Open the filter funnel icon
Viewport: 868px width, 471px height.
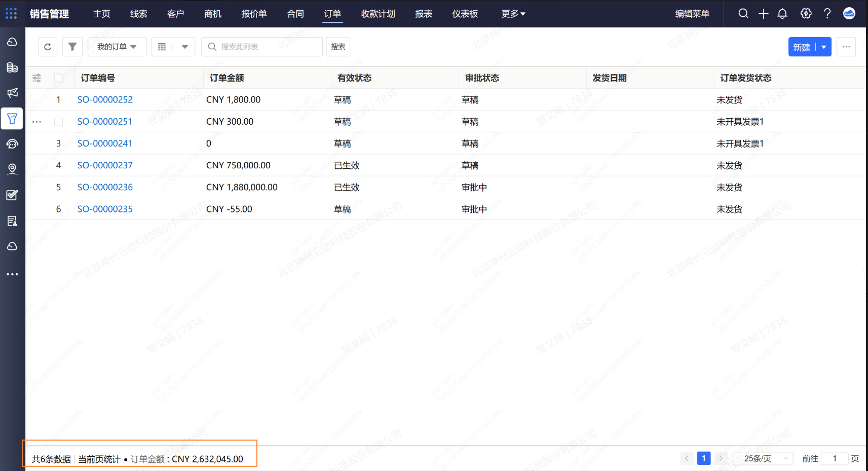point(72,47)
